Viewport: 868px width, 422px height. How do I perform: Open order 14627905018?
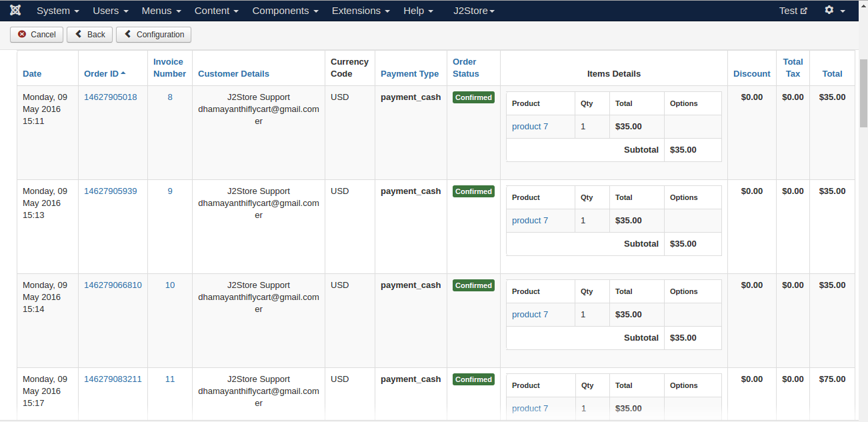pos(111,97)
